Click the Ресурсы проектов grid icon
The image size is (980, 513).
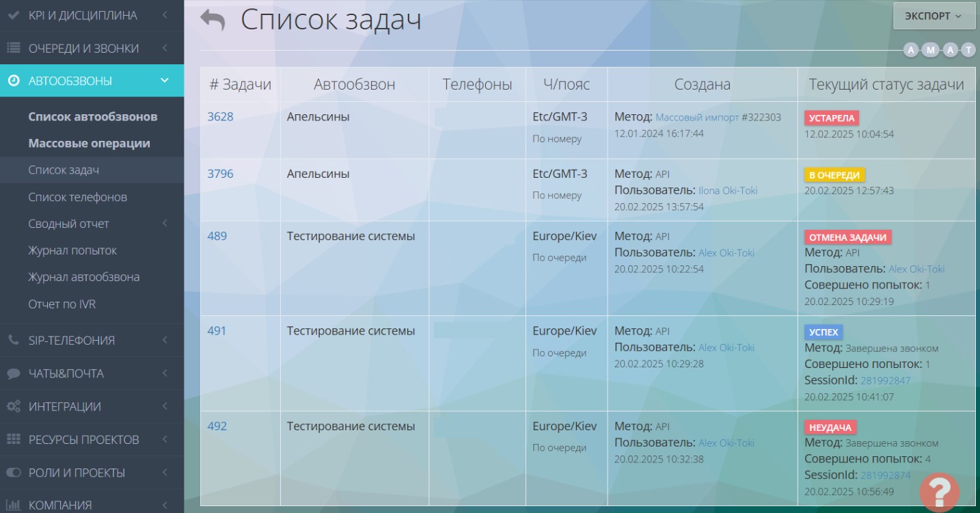[13, 439]
